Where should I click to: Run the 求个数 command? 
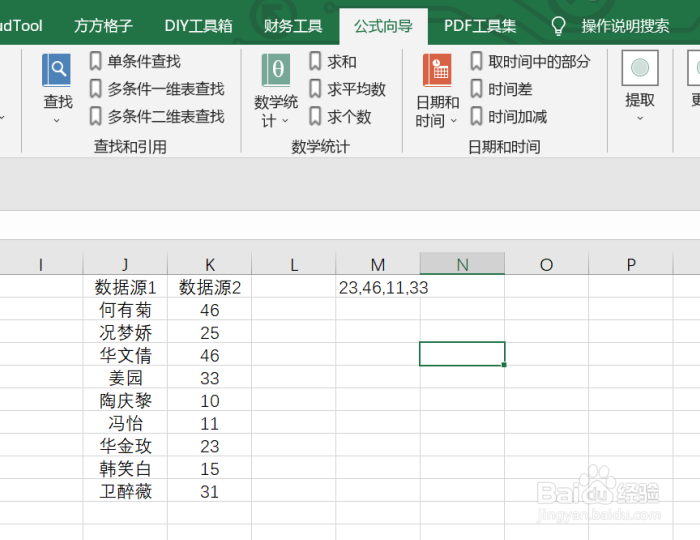(x=349, y=116)
